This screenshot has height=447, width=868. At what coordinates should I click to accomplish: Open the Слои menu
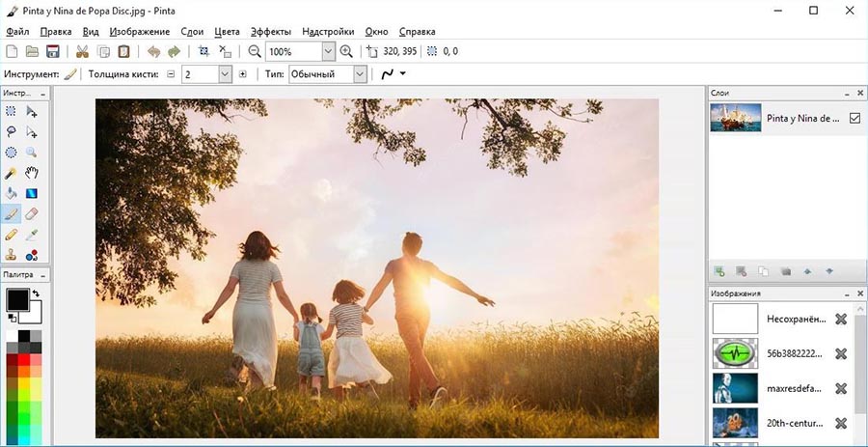point(192,31)
